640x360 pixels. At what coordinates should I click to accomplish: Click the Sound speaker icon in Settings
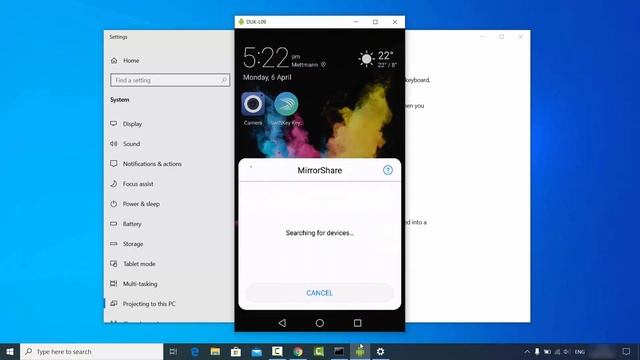tap(113, 143)
